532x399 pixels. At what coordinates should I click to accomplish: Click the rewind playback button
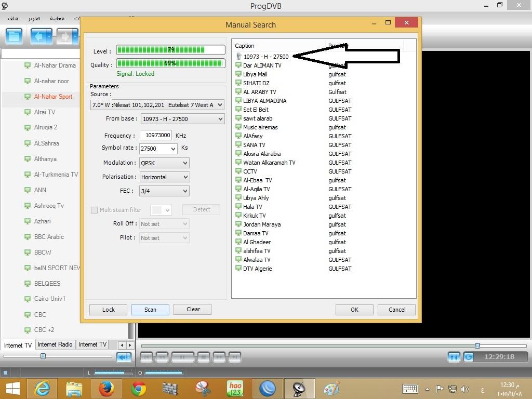point(162,357)
